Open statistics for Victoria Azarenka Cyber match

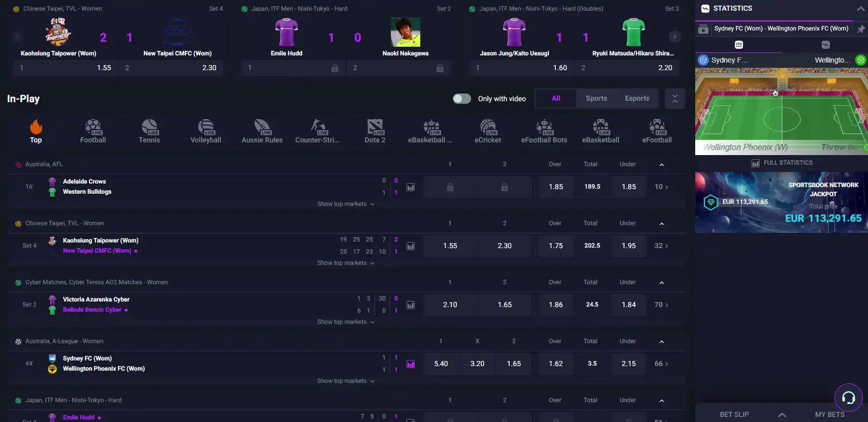[x=411, y=305]
